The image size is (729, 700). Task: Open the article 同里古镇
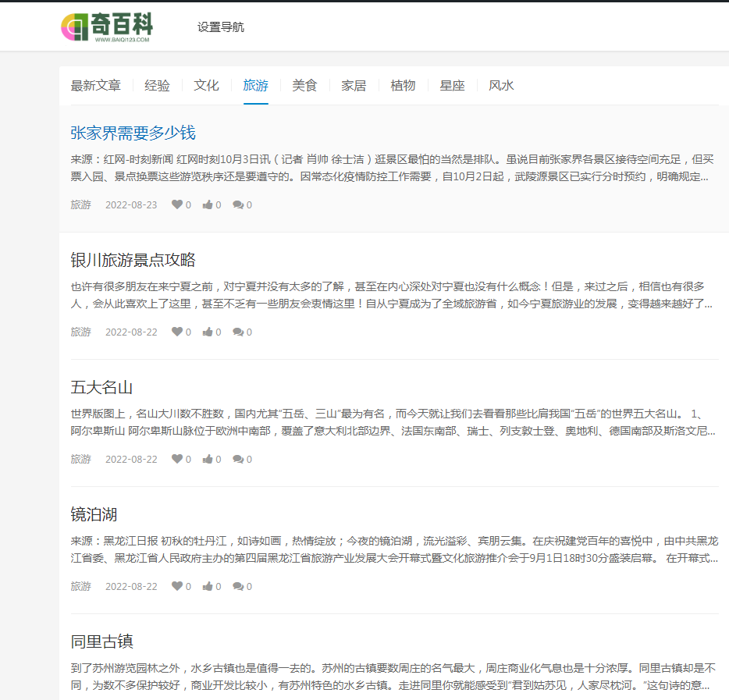pyautogui.click(x=102, y=641)
